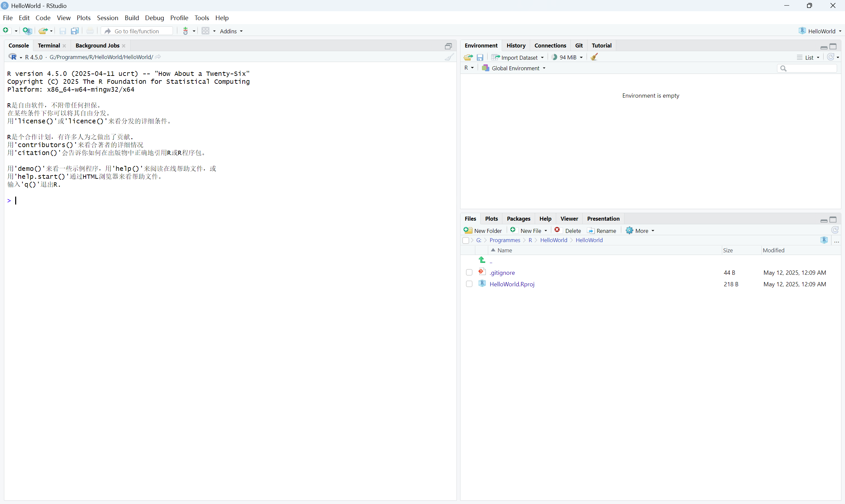Check the HelloWorld.Rproj file checkbox

point(469,284)
